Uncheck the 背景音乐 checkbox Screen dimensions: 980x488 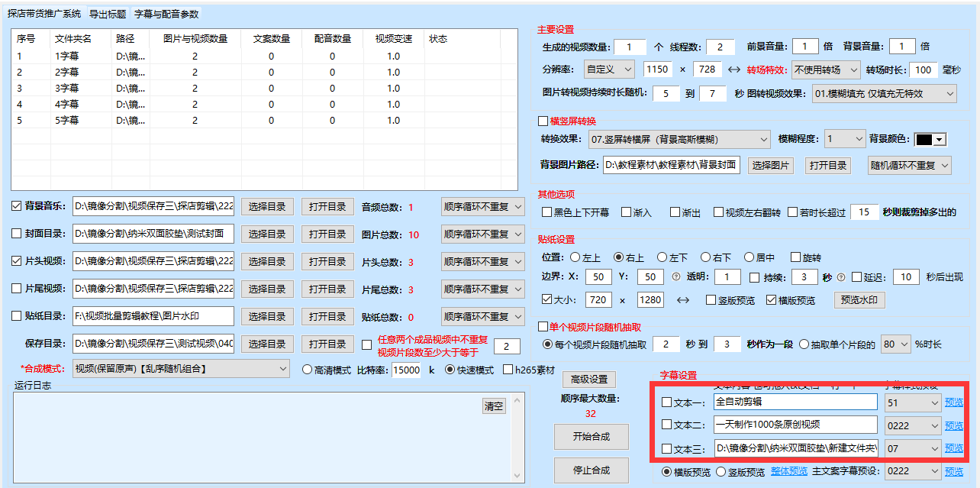click(x=17, y=206)
